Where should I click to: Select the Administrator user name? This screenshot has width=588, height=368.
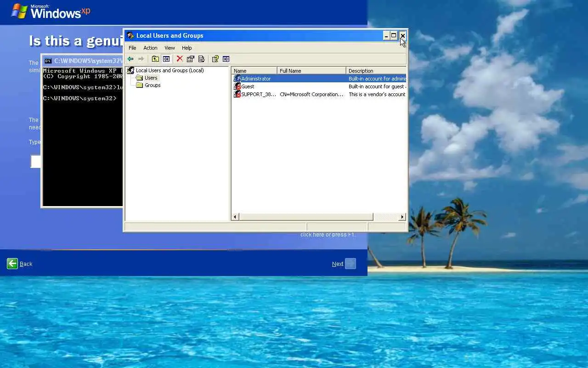tap(256, 79)
